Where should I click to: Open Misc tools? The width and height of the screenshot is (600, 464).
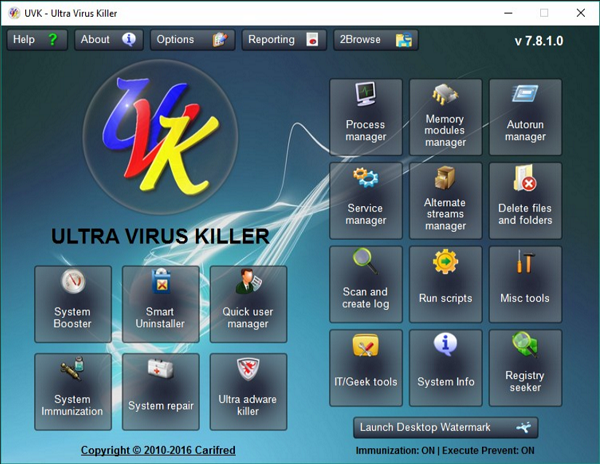click(x=525, y=284)
